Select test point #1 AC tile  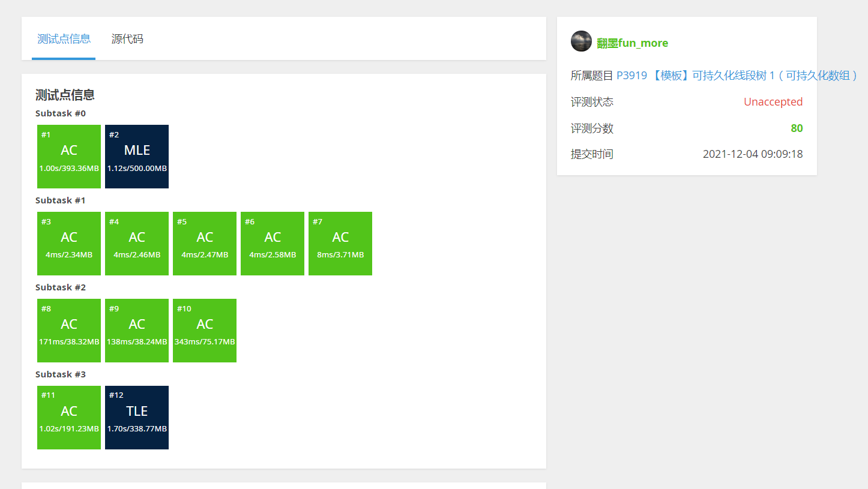click(69, 157)
